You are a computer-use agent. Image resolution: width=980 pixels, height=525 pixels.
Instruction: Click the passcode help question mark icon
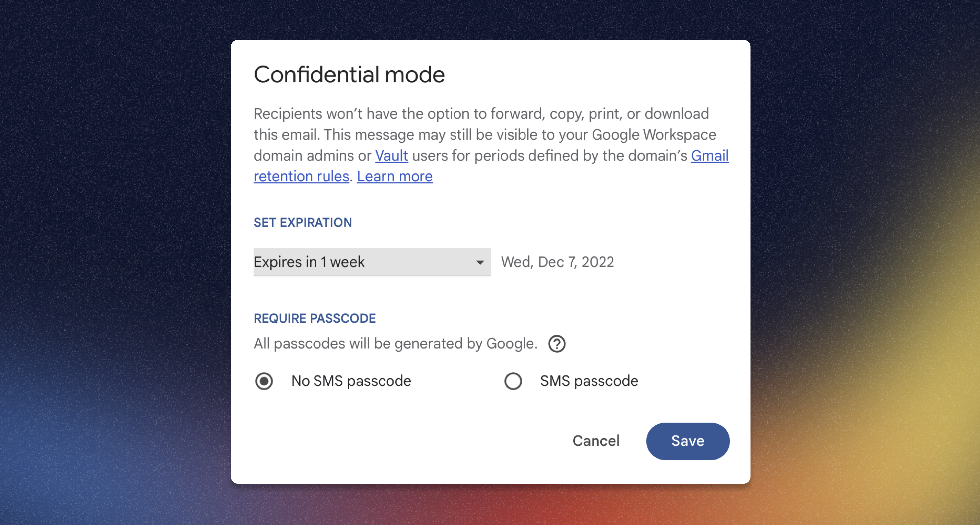(557, 344)
